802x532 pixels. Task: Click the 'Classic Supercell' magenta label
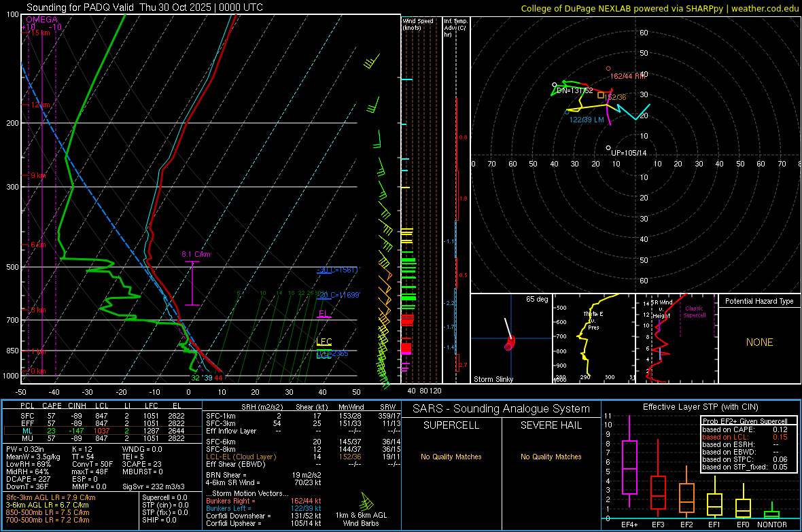click(x=695, y=312)
